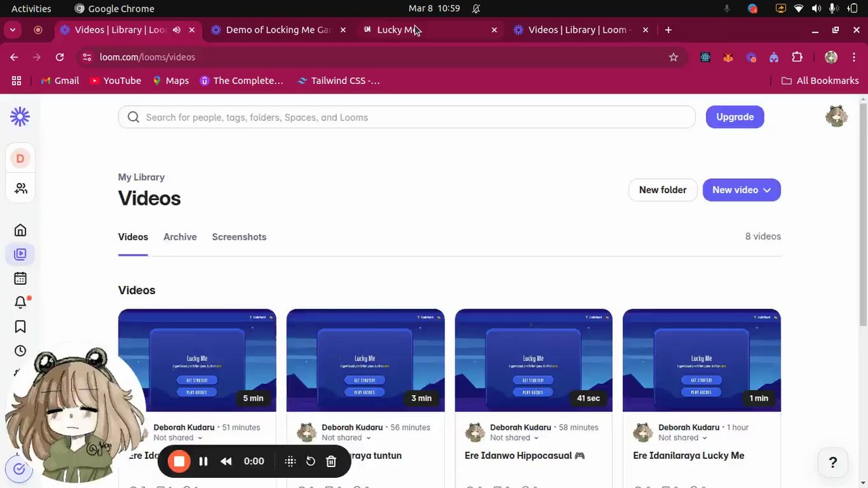The height and width of the screenshot is (488, 868).
Task: Expand Not shared dropdown on 51 minutes video
Action: (201, 438)
